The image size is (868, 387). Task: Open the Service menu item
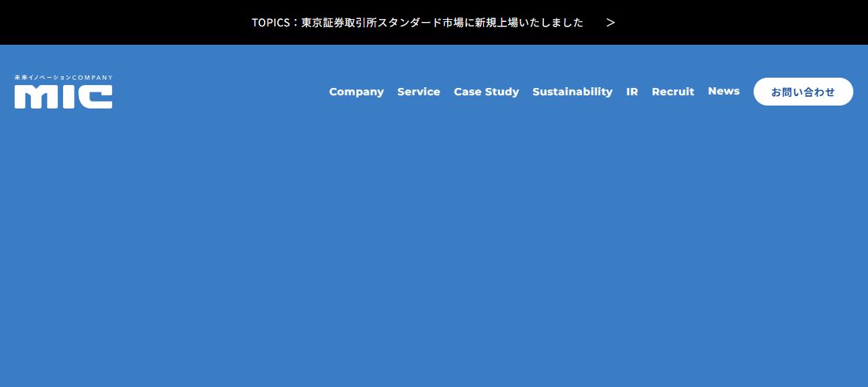pos(419,92)
